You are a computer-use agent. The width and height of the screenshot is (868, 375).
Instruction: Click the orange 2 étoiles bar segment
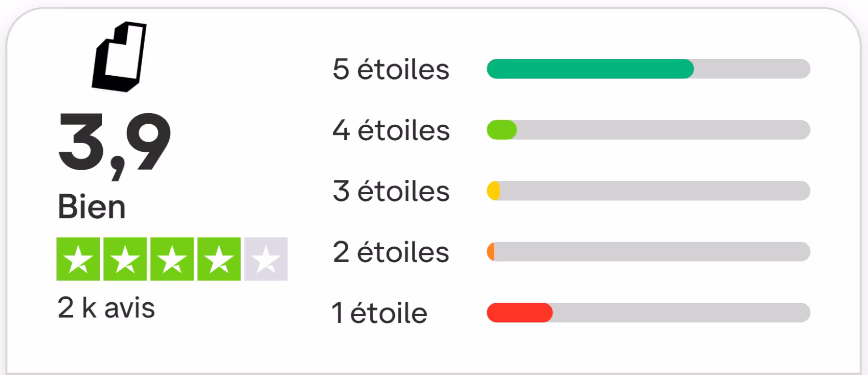(492, 251)
